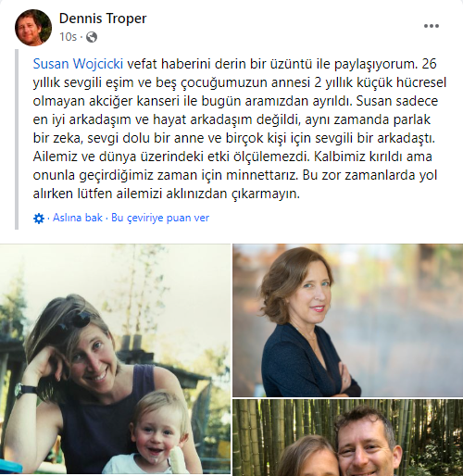The width and height of the screenshot is (463, 476).
Task: Open portrait of woman in dark blouse
Action: click(348, 320)
